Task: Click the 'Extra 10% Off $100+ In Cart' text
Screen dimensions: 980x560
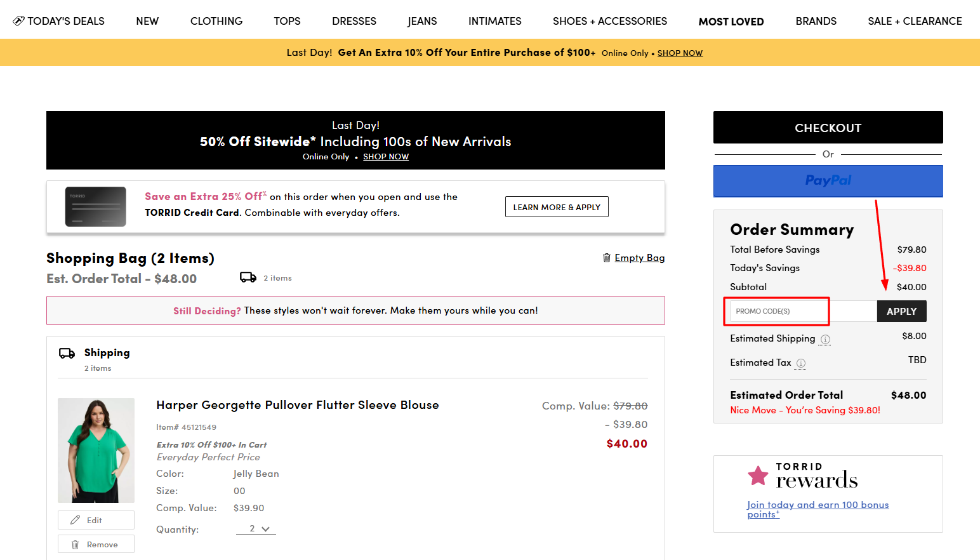Action: coord(211,445)
